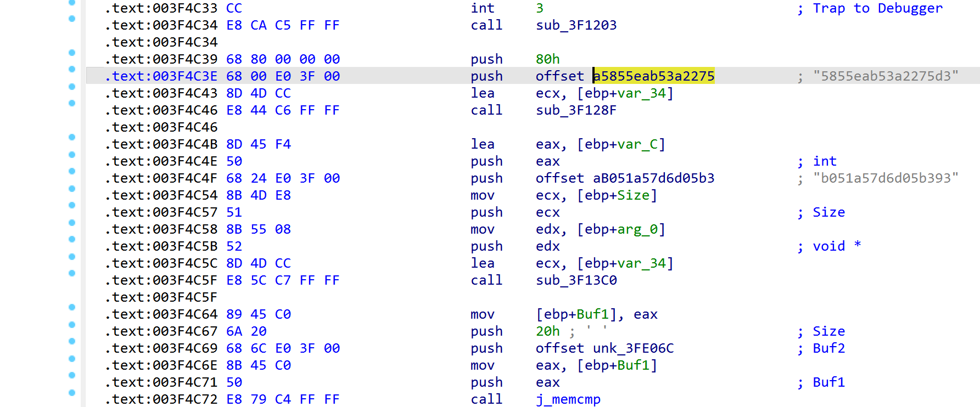Toggle breakpoint dot beside the 003F4C39 push 80h line
Image resolution: width=980 pixels, height=407 pixels.
coord(72,53)
